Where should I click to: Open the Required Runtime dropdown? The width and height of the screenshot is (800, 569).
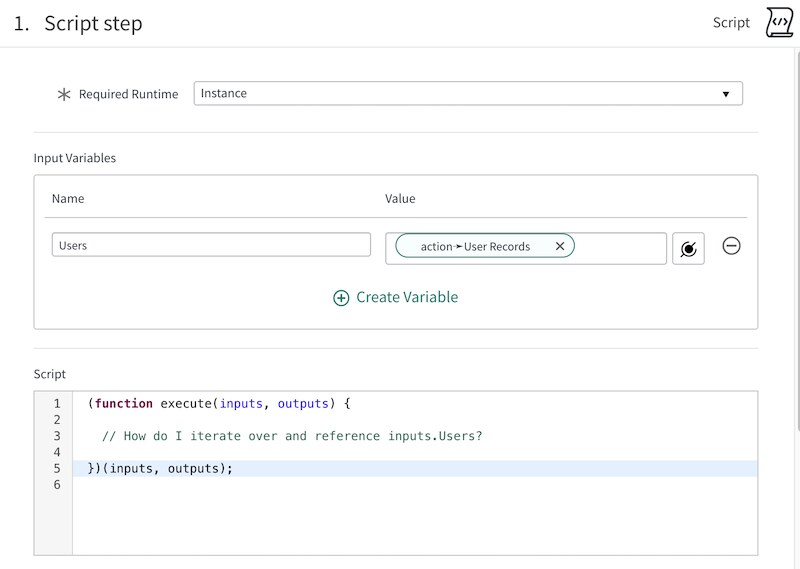coord(468,93)
